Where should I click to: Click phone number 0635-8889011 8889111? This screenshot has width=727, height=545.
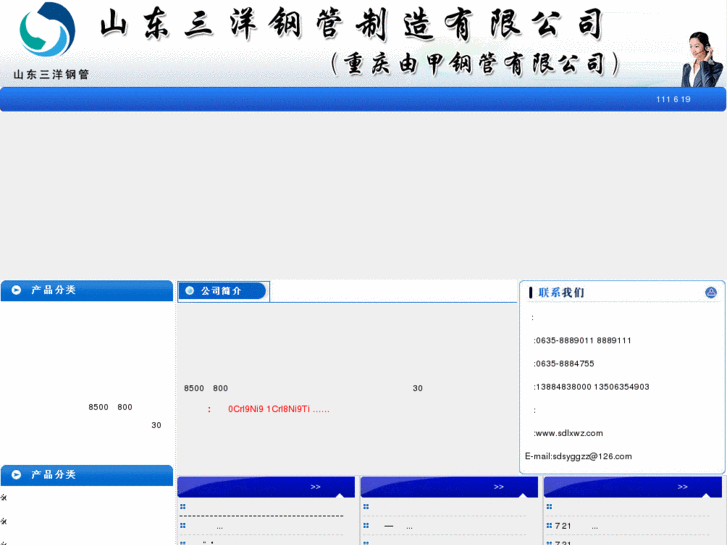[582, 340]
